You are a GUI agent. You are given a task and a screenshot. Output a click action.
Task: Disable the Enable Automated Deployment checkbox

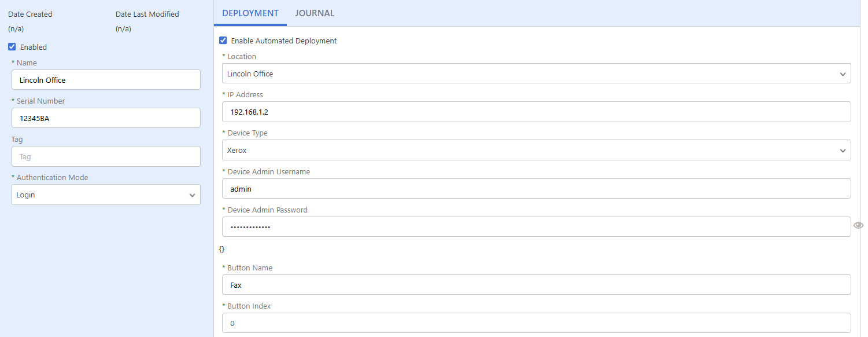click(x=223, y=41)
